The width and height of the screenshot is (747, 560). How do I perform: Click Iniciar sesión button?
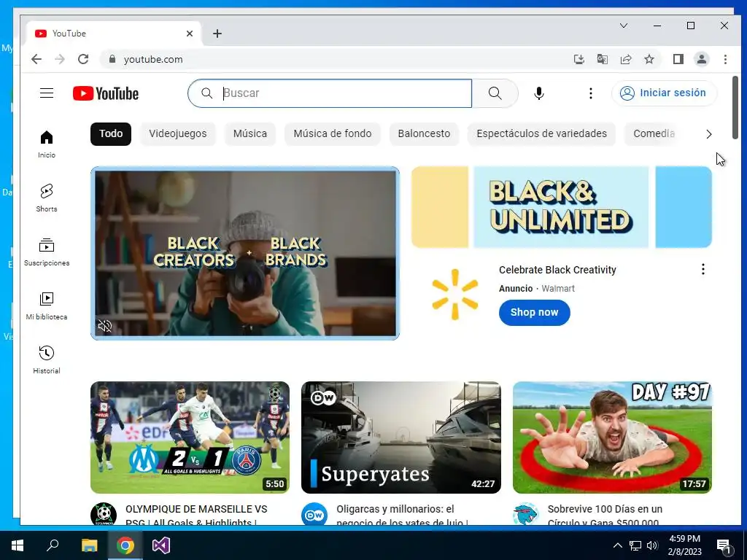(x=664, y=93)
